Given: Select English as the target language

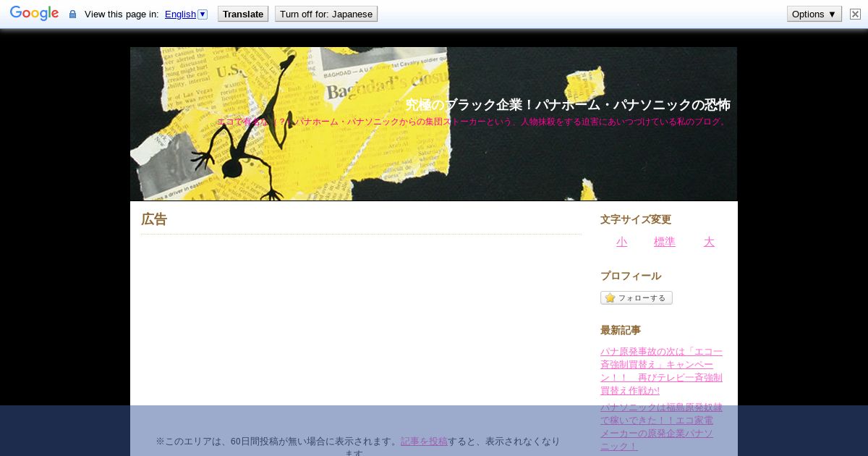Looking at the screenshot, I should point(180,14).
